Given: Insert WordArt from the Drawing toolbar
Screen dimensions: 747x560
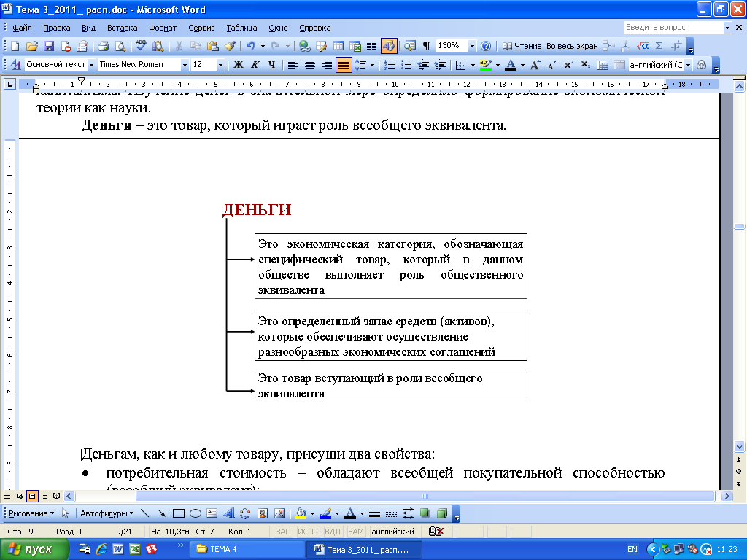Looking at the screenshot, I should (228, 513).
